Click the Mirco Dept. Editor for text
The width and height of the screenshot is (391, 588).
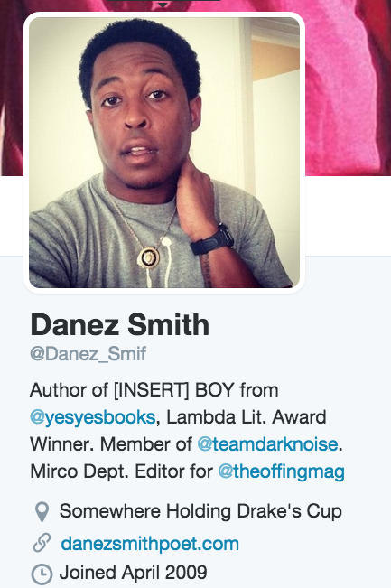click(122, 471)
